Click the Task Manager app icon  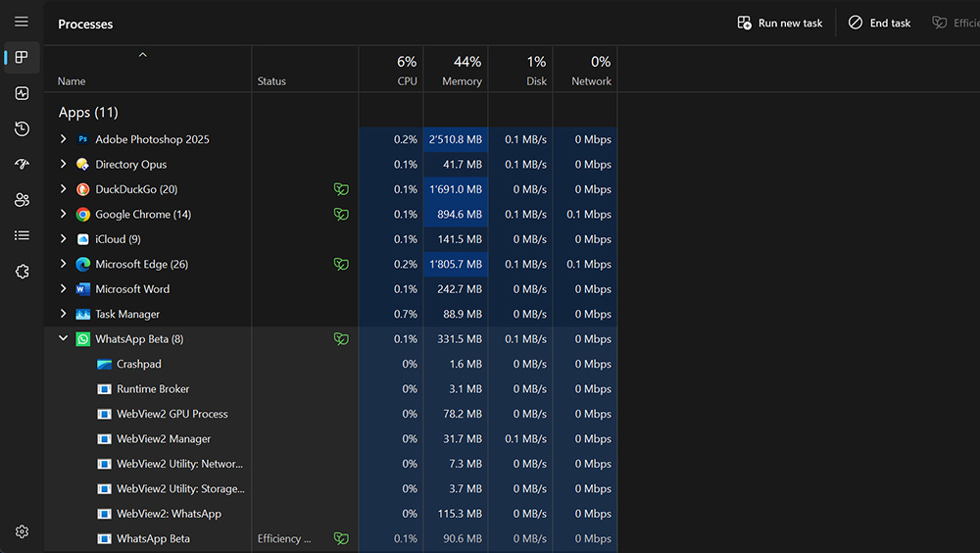tap(82, 314)
